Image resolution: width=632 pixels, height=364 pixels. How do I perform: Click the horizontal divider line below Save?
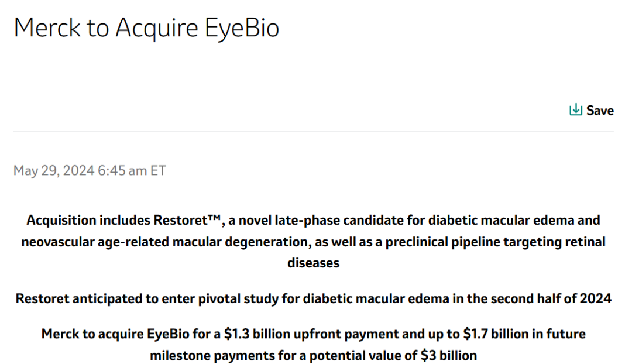[x=313, y=131]
